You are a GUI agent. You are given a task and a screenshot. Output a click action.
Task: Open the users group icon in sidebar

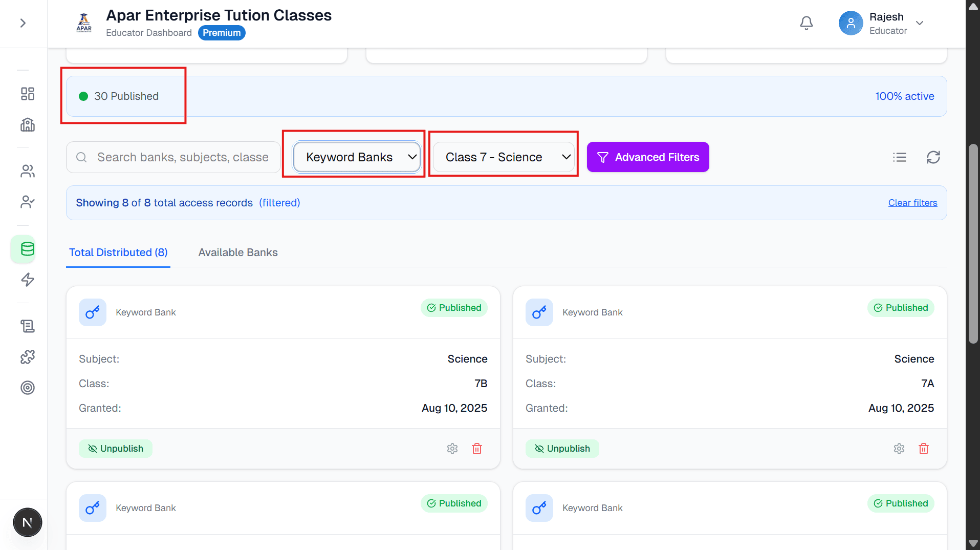(28, 171)
